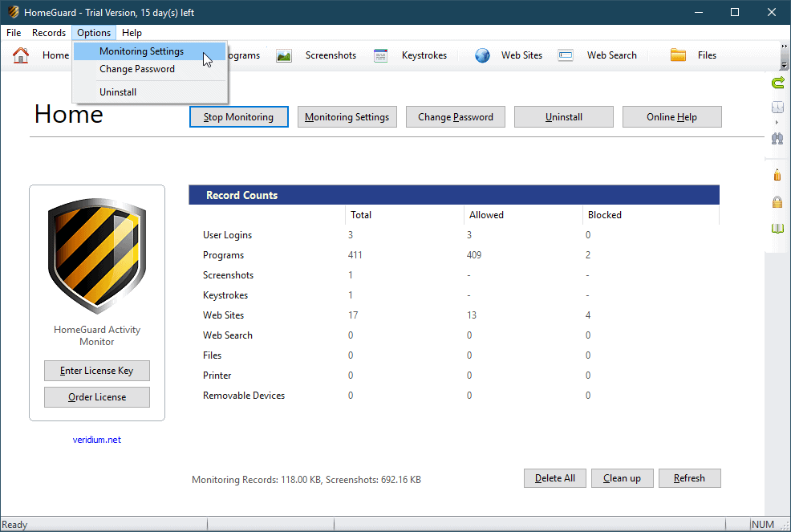Click the Files row label in table
This screenshot has width=791, height=532.
213,355
